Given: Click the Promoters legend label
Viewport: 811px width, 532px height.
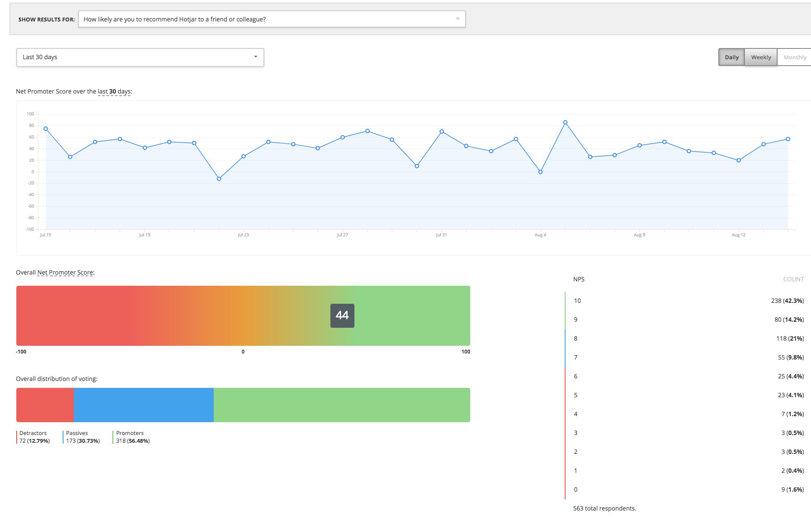Looking at the screenshot, I should point(130,433).
